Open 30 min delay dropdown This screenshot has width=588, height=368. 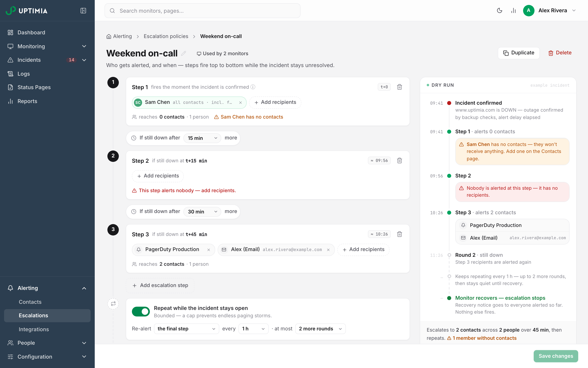202,212
